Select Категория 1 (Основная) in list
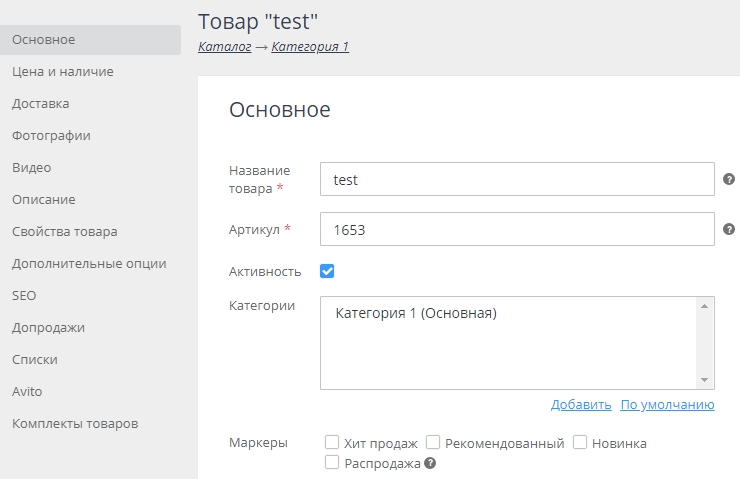The image size is (740, 479). pyautogui.click(x=416, y=313)
